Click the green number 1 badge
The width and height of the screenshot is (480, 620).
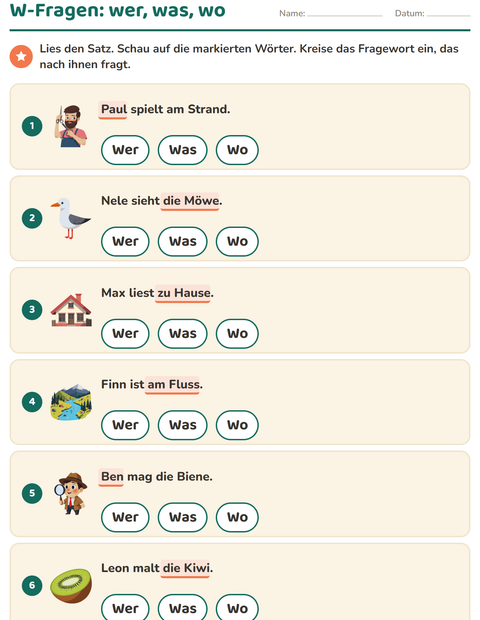tap(32, 126)
